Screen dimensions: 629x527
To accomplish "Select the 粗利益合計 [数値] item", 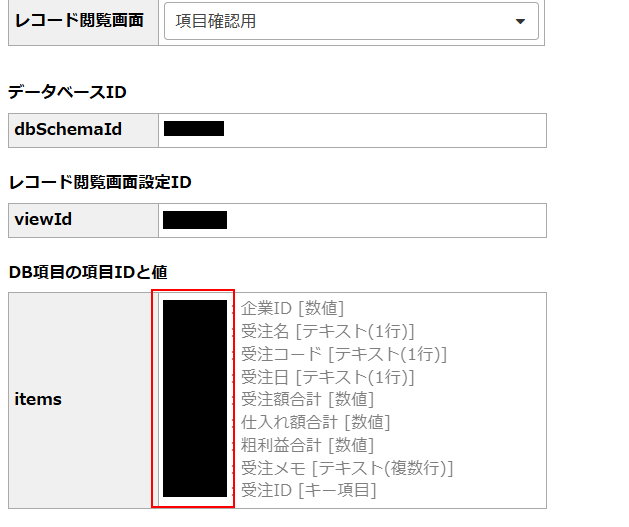I will 307,445.
